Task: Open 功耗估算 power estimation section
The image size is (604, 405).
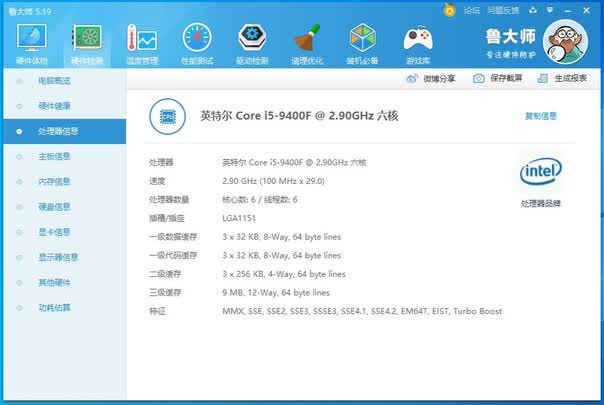Action: (x=54, y=307)
